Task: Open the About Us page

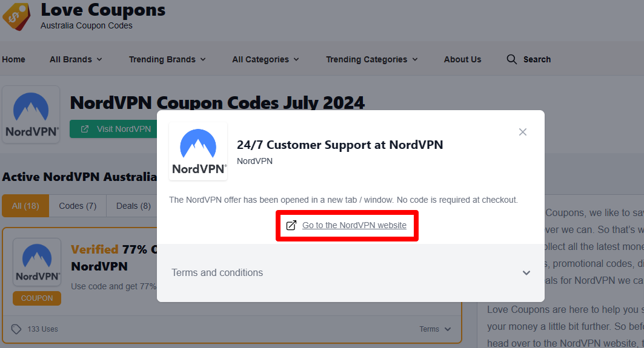Action: [x=462, y=59]
